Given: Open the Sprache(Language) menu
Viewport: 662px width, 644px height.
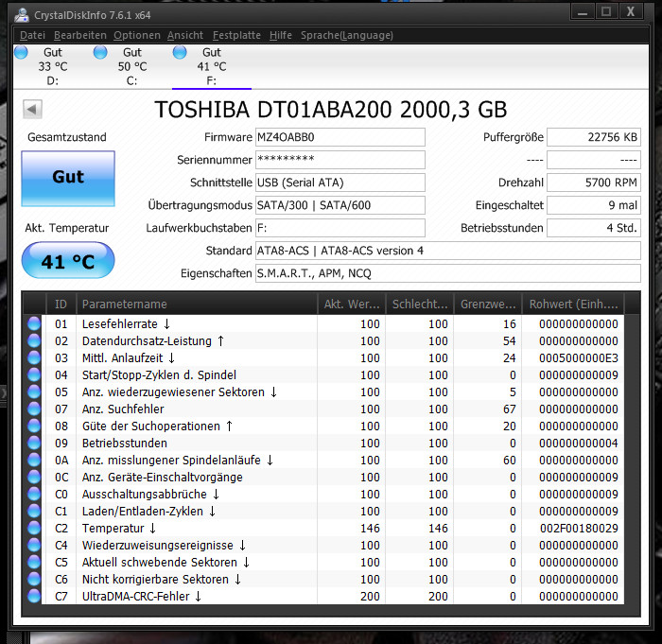Looking at the screenshot, I should click(347, 35).
